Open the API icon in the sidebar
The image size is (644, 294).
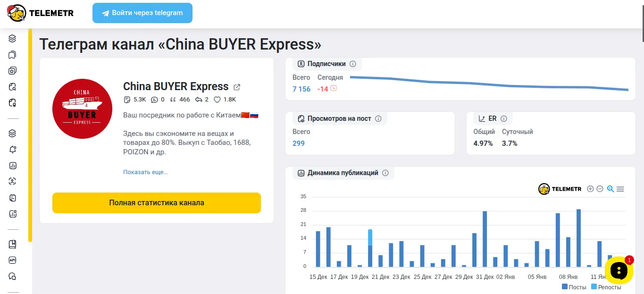pyautogui.click(x=13, y=260)
